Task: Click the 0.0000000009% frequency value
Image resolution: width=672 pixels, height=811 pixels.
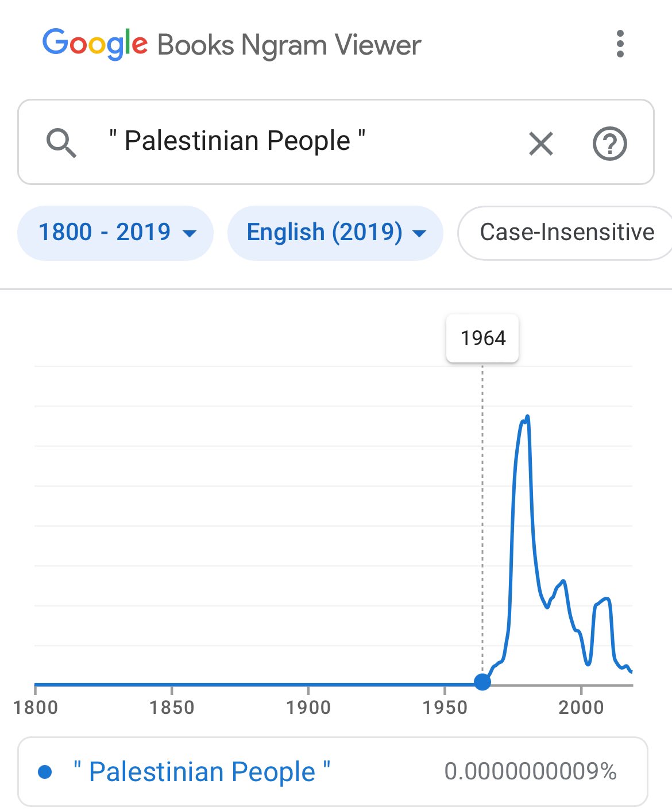Action: [x=530, y=771]
